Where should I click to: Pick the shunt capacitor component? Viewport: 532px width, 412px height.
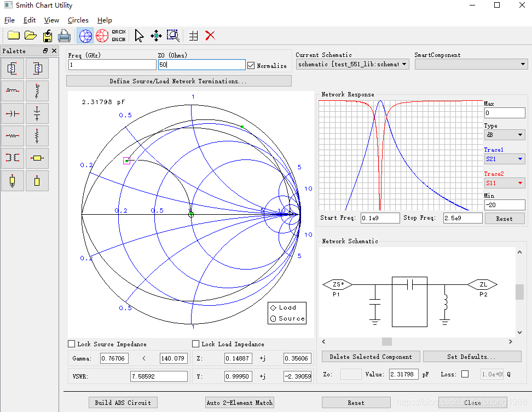(37, 113)
